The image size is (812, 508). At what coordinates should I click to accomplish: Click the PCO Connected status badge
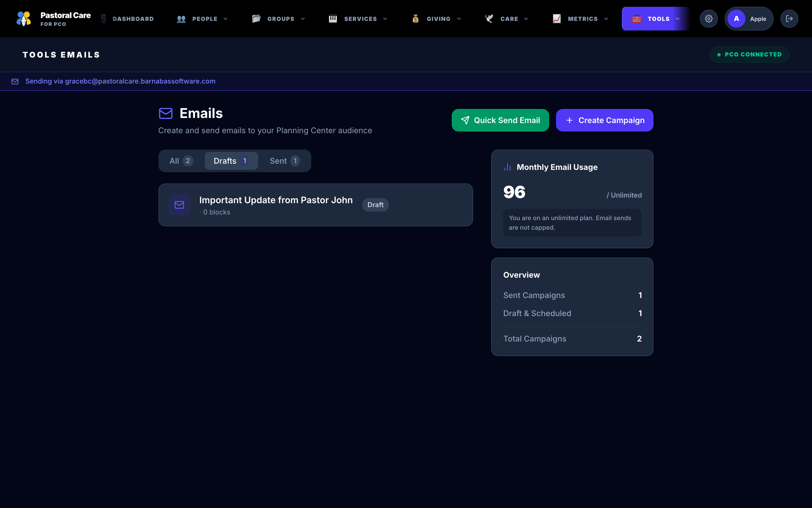click(x=750, y=54)
